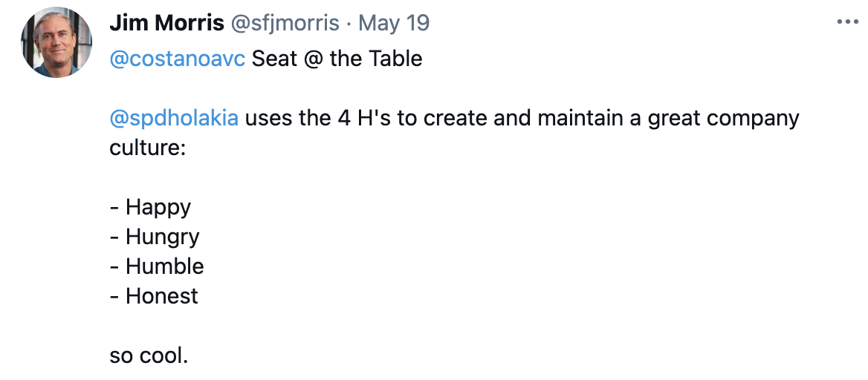
Task: Click the word 'culture:' in the tweet
Action: 147,148
